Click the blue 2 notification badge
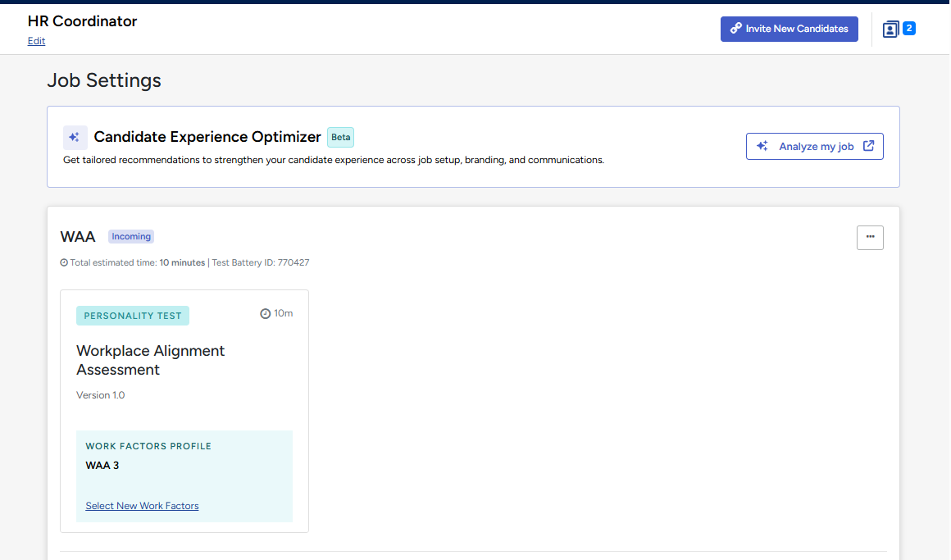This screenshot has width=951, height=560. 909,28
